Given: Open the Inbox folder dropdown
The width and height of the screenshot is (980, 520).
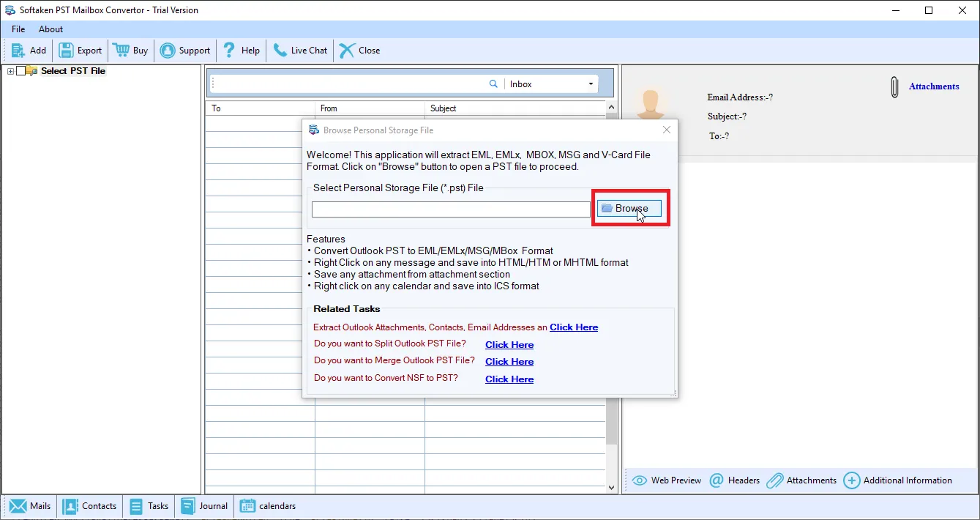Looking at the screenshot, I should pyautogui.click(x=591, y=84).
